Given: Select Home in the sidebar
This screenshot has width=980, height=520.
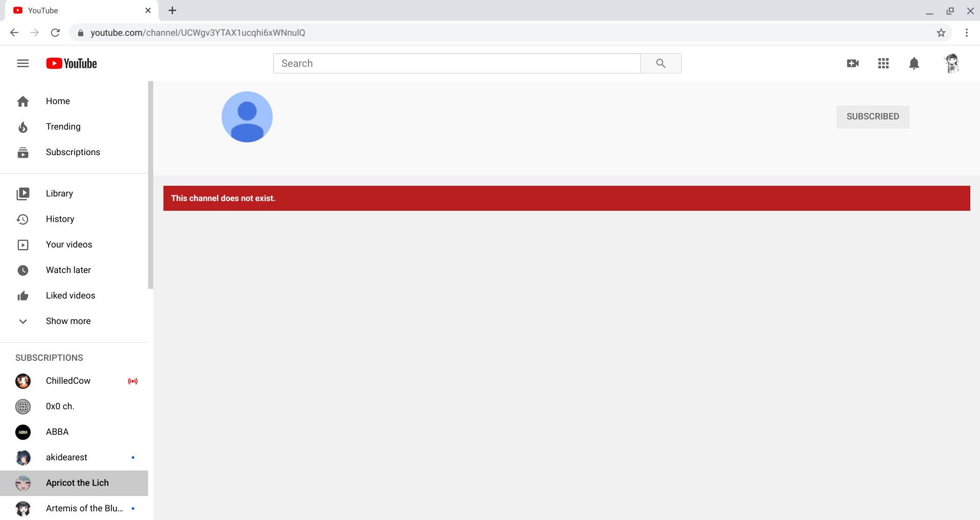Looking at the screenshot, I should coord(58,101).
